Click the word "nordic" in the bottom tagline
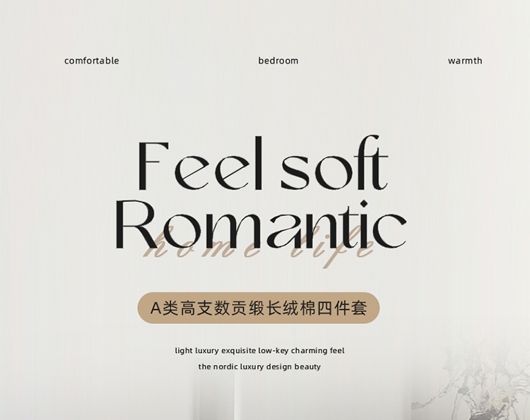 tap(225, 366)
